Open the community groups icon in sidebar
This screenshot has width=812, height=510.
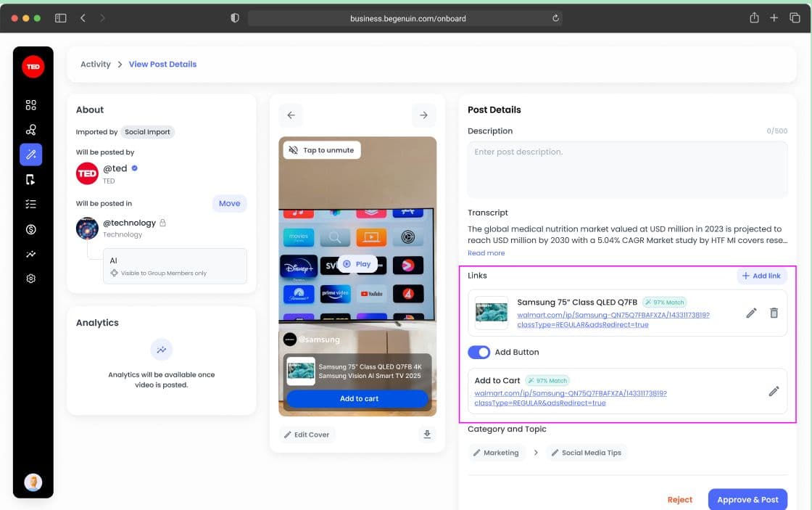31,130
